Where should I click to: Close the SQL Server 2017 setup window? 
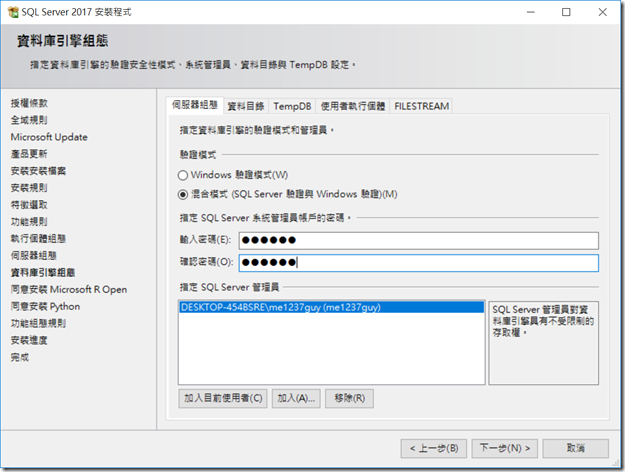point(603,12)
